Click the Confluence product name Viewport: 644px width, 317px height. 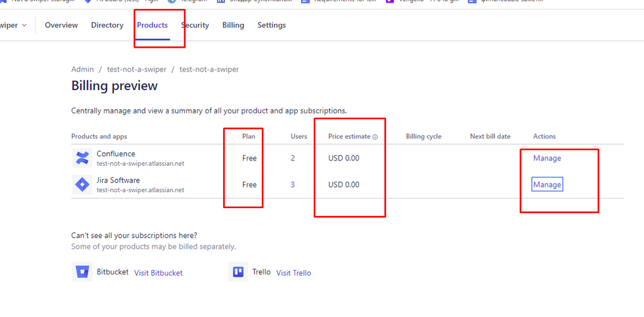116,153
